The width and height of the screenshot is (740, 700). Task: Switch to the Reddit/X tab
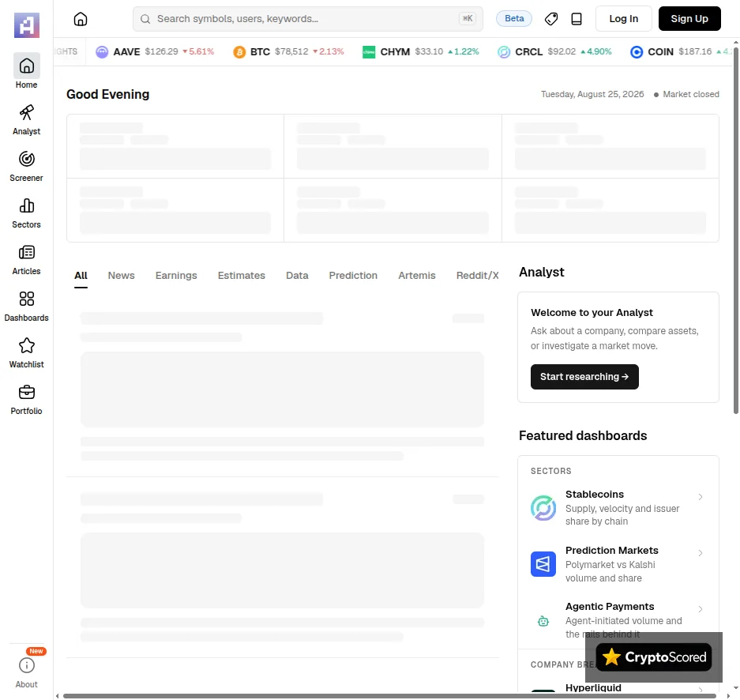[477, 276]
